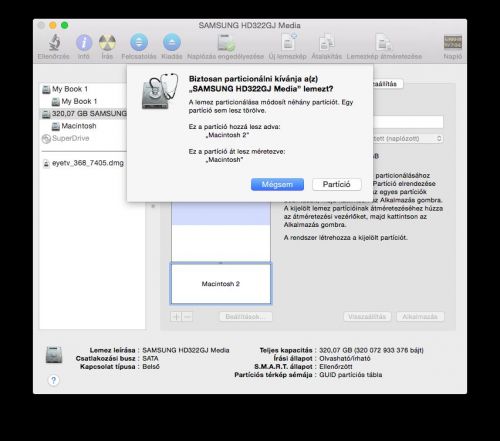Click the Mégsem cancel button

(x=277, y=184)
